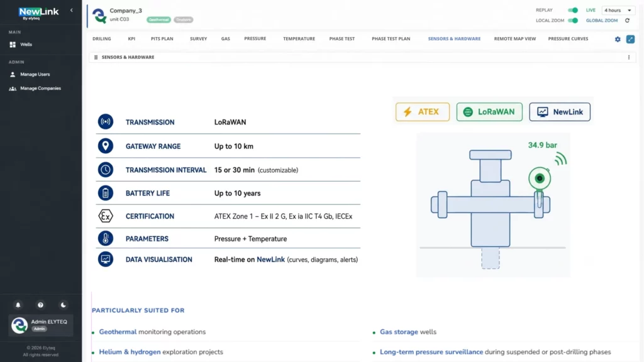The height and width of the screenshot is (362, 644).
Task: Switch to the Temperature tab
Action: [x=299, y=38]
